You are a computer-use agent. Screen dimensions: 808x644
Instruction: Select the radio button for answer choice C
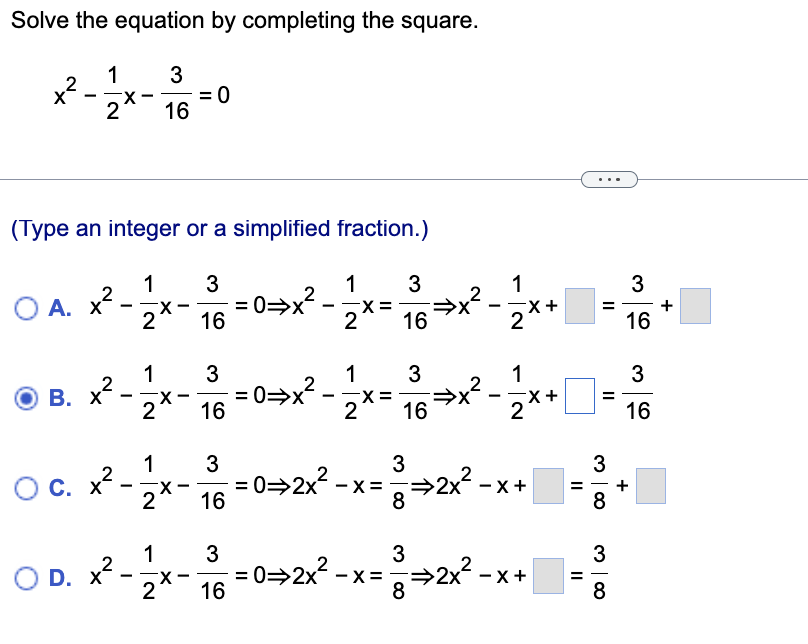point(27,487)
